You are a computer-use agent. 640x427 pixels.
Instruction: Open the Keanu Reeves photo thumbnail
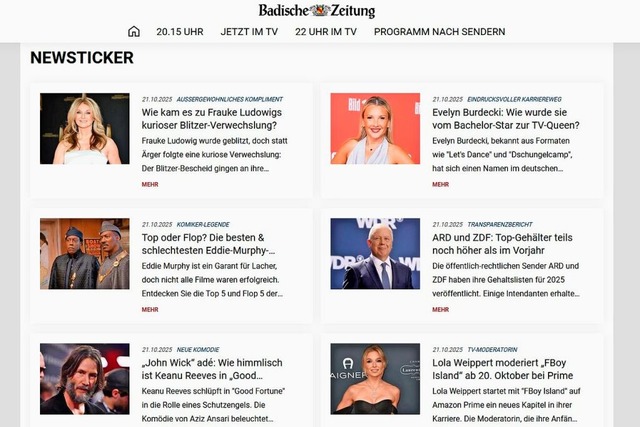[x=85, y=379]
